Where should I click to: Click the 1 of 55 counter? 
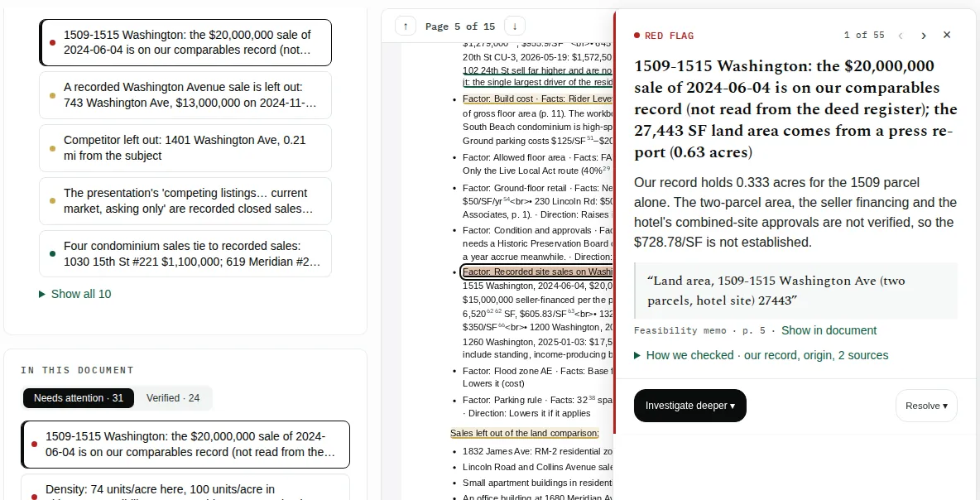[864, 35]
